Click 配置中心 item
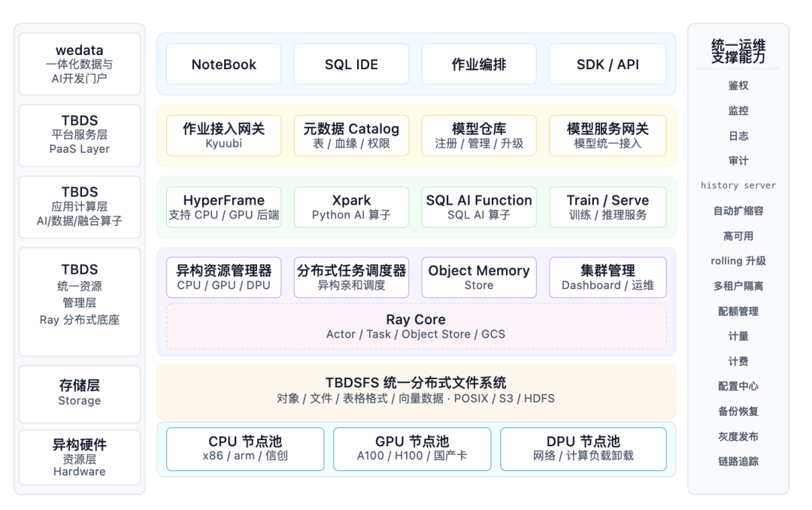This screenshot has width=812, height=510. (738, 386)
